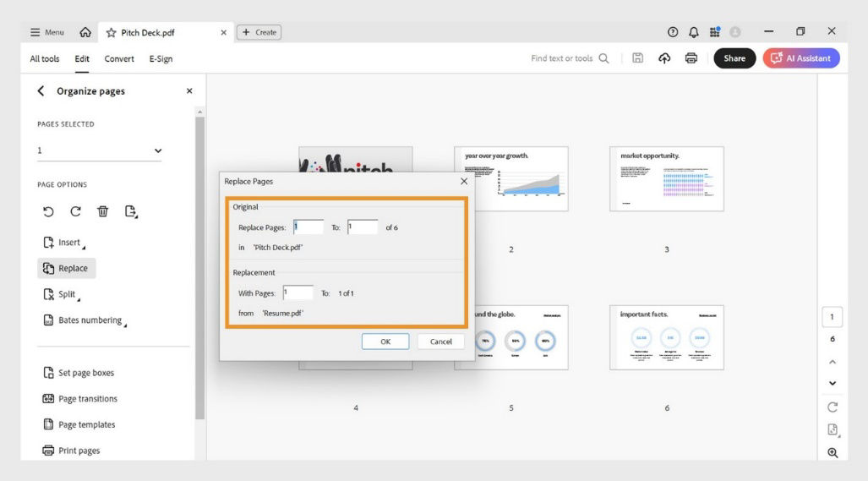
Task: Click the upload to cloud icon
Action: (x=664, y=58)
